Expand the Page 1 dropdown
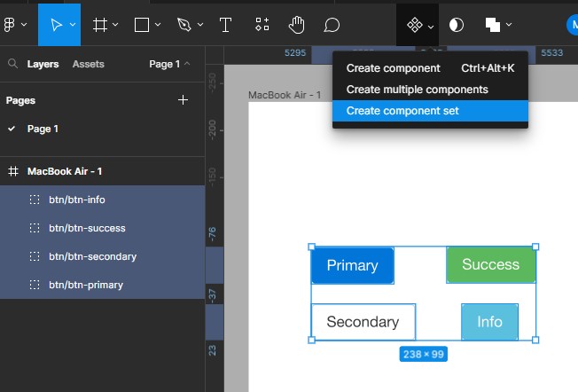Image resolution: width=578 pixels, height=392 pixels. point(169,64)
